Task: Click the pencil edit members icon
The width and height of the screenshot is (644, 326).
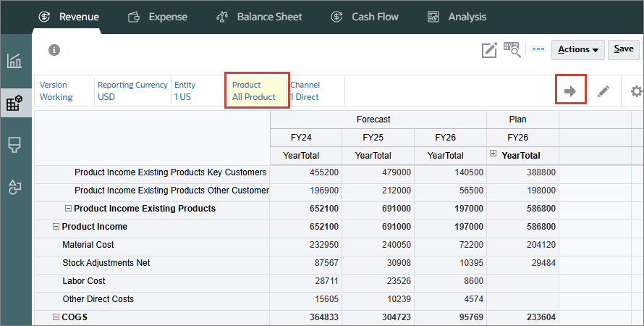Action: tap(603, 91)
